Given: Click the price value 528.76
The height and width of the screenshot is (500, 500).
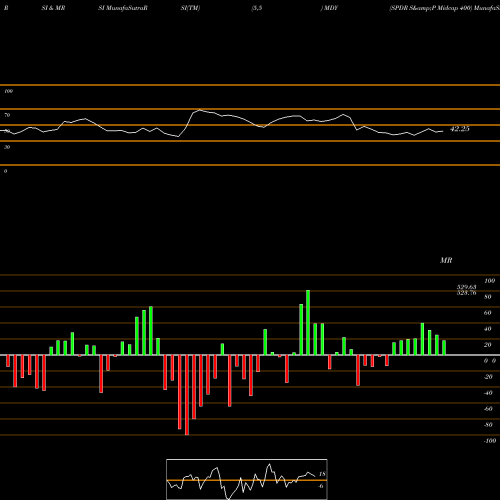Looking at the screenshot, I should [x=466, y=293].
